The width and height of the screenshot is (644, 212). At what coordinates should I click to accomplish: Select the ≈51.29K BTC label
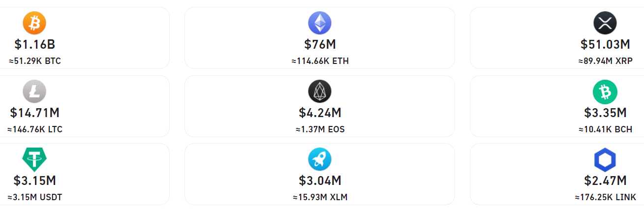(34, 61)
